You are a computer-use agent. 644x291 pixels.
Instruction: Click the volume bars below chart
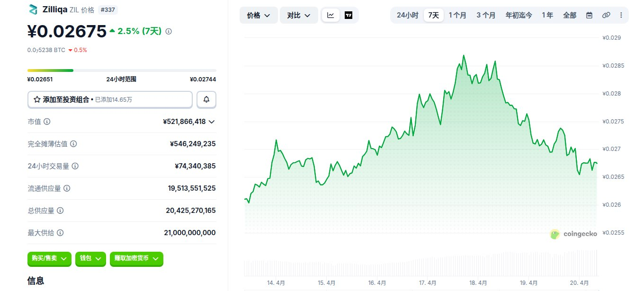(x=421, y=264)
